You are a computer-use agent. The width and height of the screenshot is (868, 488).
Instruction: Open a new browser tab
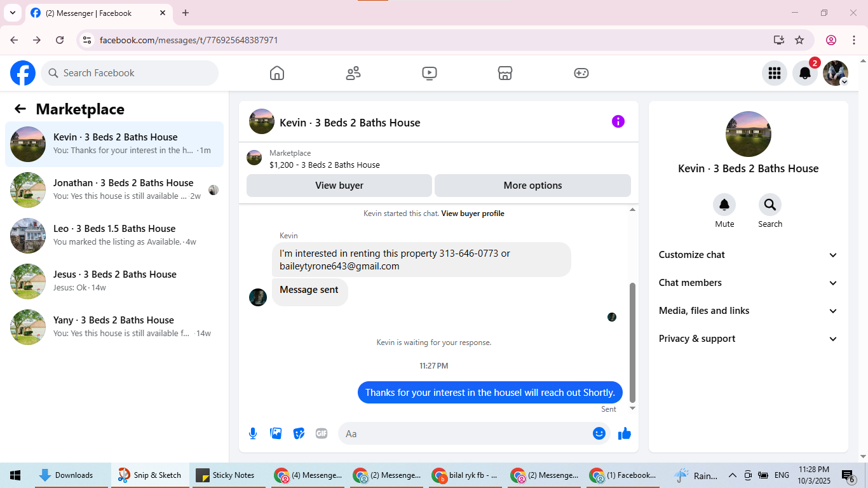pos(186,13)
